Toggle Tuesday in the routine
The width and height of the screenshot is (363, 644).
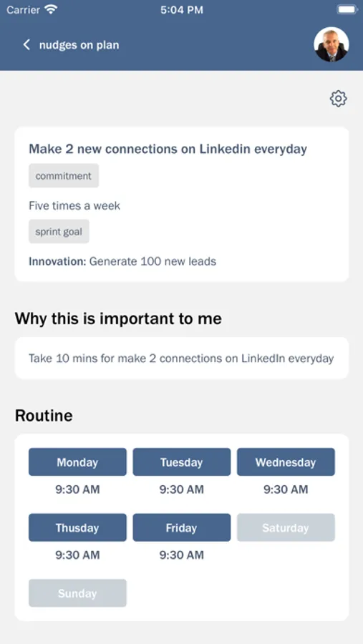pyautogui.click(x=182, y=462)
